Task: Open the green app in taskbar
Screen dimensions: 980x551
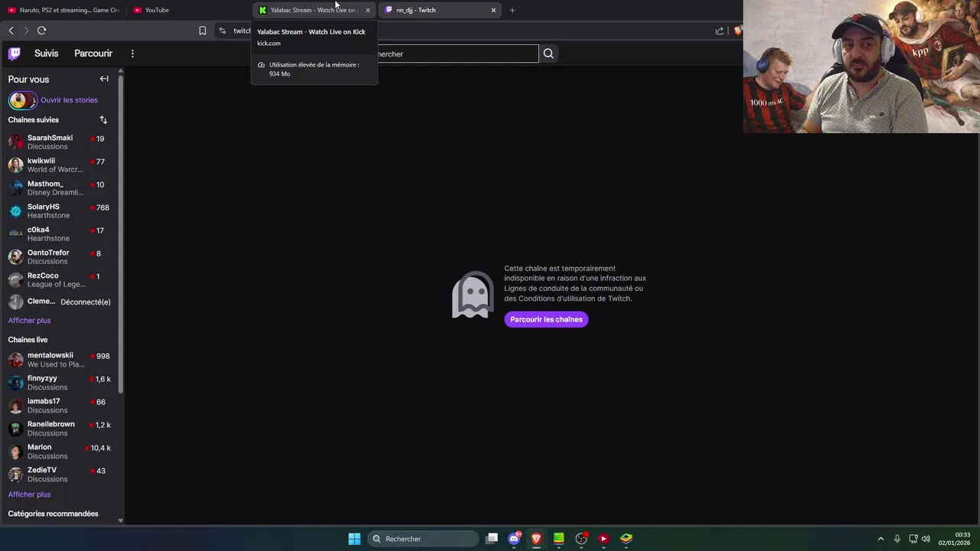Action: tap(559, 539)
